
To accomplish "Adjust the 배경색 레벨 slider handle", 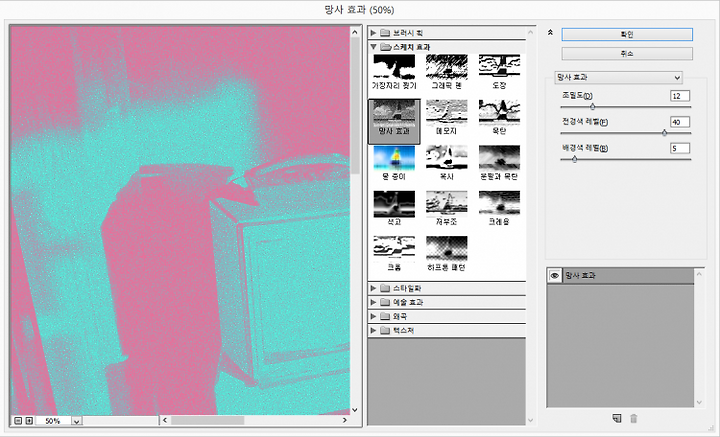I will click(574, 159).
